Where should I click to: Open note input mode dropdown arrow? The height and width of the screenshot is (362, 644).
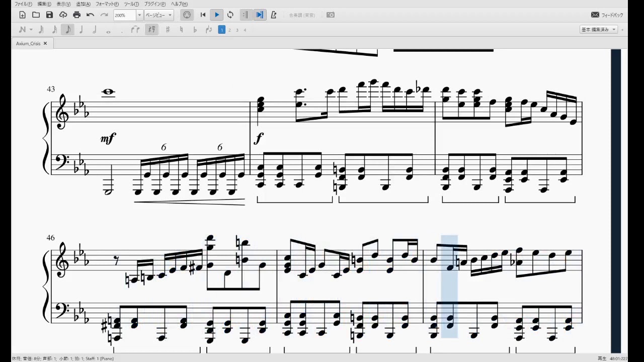coord(31,30)
